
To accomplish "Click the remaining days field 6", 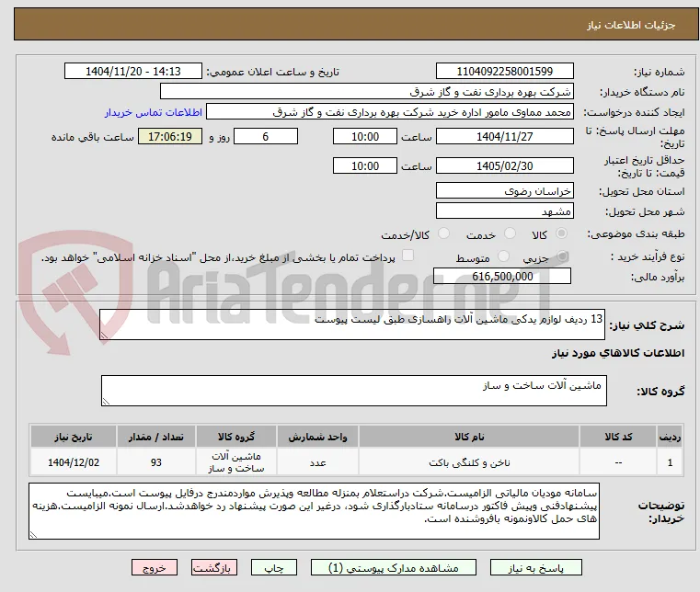I will pos(266,136).
